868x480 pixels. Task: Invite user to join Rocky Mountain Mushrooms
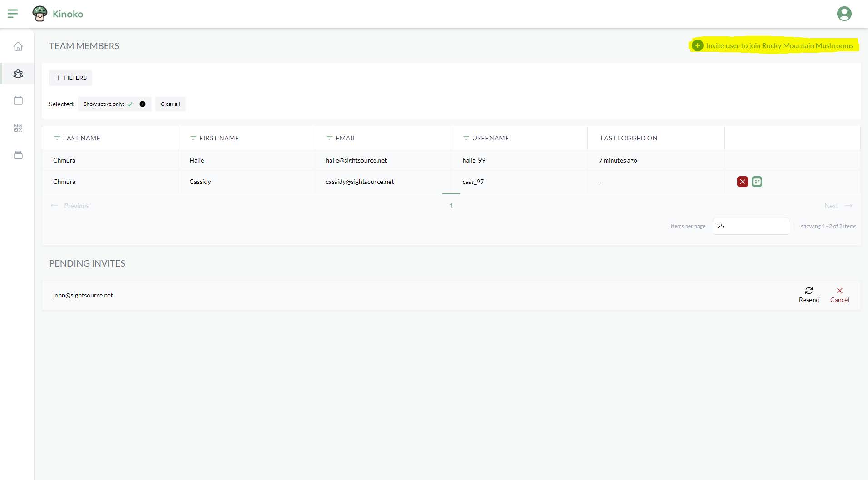pyautogui.click(x=774, y=46)
